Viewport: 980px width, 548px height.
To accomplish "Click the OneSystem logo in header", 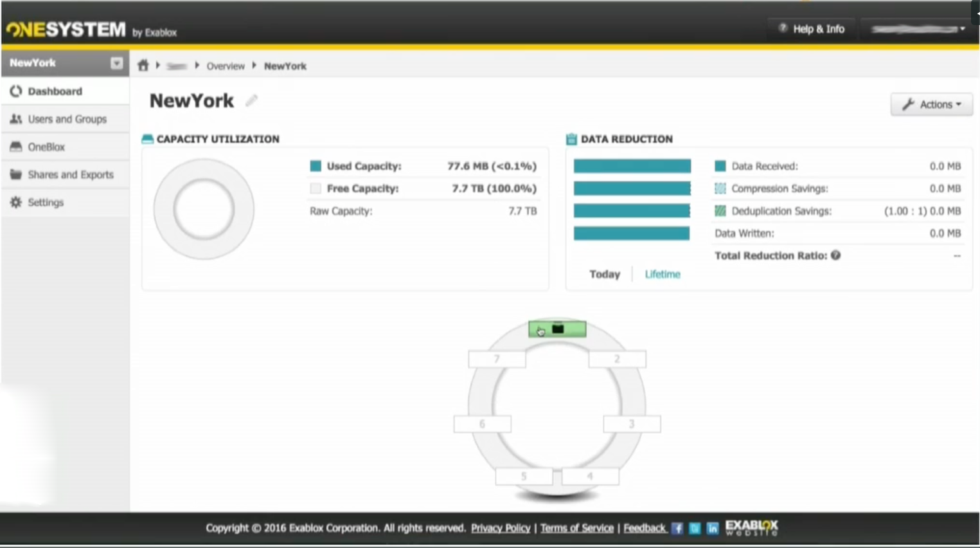I will click(66, 30).
